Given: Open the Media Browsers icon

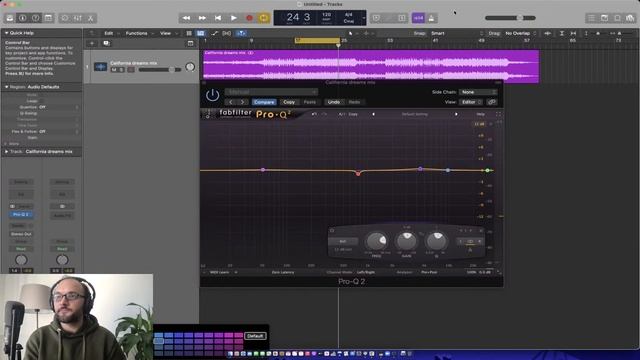Looking at the screenshot, I should click(x=631, y=18).
